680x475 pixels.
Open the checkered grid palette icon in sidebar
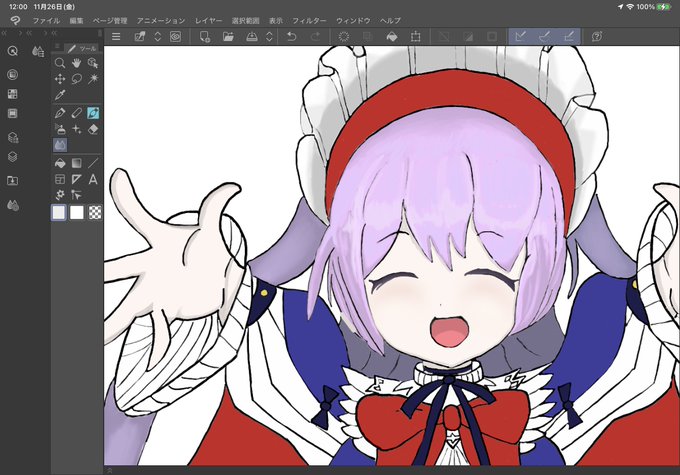[13, 94]
